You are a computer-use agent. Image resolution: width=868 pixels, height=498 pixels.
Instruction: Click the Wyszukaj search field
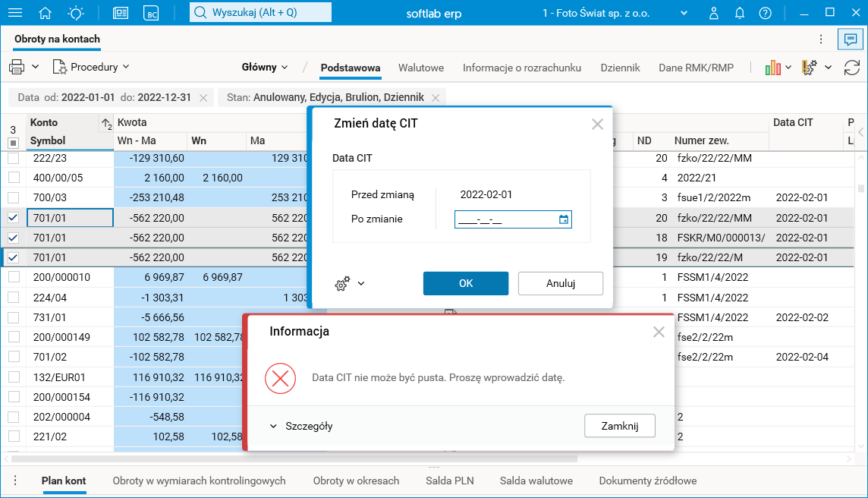pyautogui.click(x=261, y=12)
